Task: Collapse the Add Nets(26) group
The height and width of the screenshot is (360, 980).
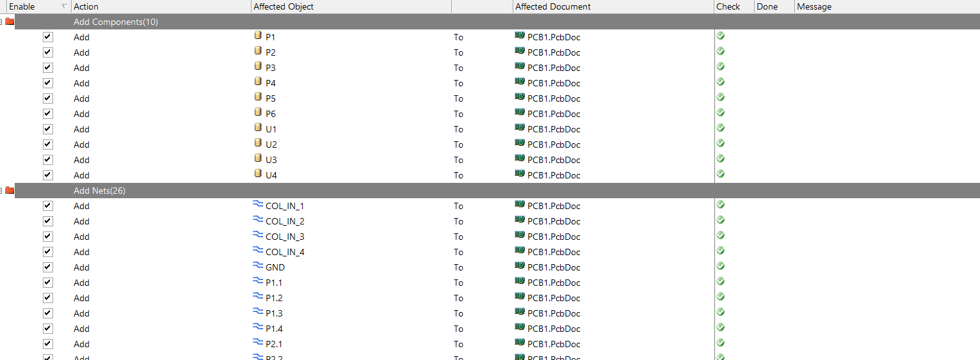Action: click(x=1, y=191)
